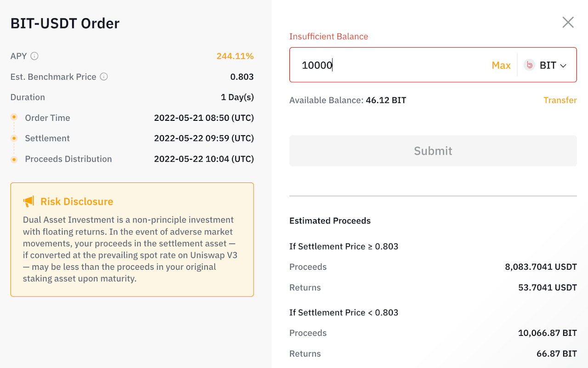The width and height of the screenshot is (588, 368).
Task: Click the amount input field showing 10000
Action: coord(390,65)
